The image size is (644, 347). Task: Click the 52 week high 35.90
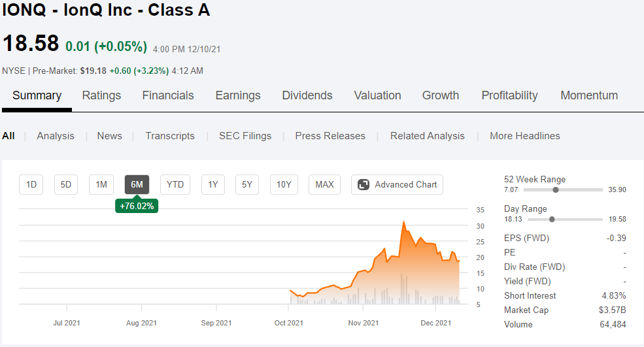[617, 190]
